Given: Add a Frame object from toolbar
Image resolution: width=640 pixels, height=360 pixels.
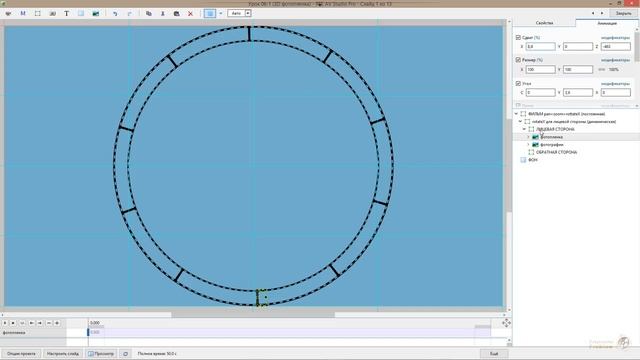Looking at the screenshot, I should 38,13.
